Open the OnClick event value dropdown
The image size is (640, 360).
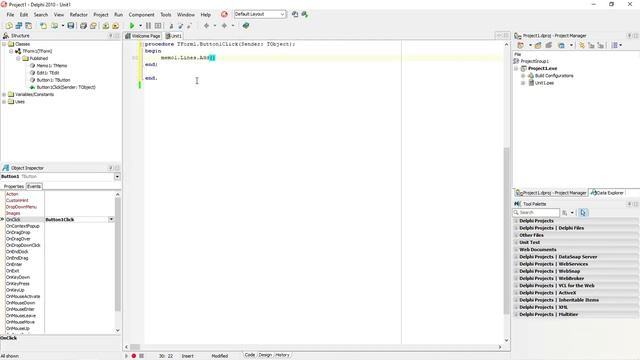point(111,220)
